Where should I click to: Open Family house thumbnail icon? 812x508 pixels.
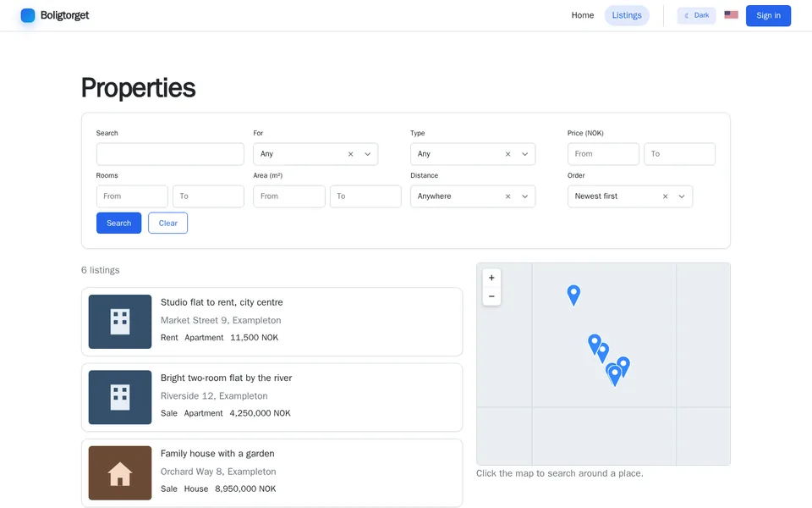(120, 473)
